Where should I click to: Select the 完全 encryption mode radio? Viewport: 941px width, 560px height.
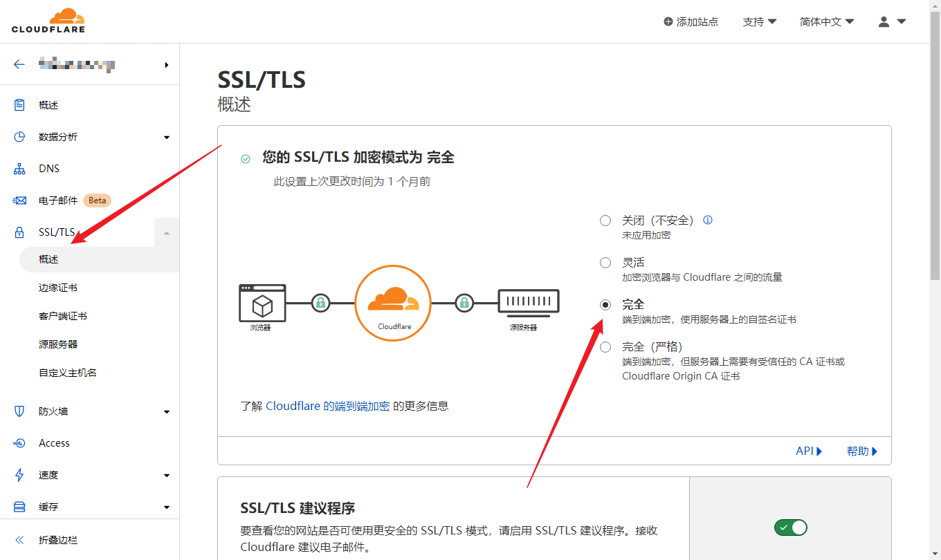coord(605,305)
